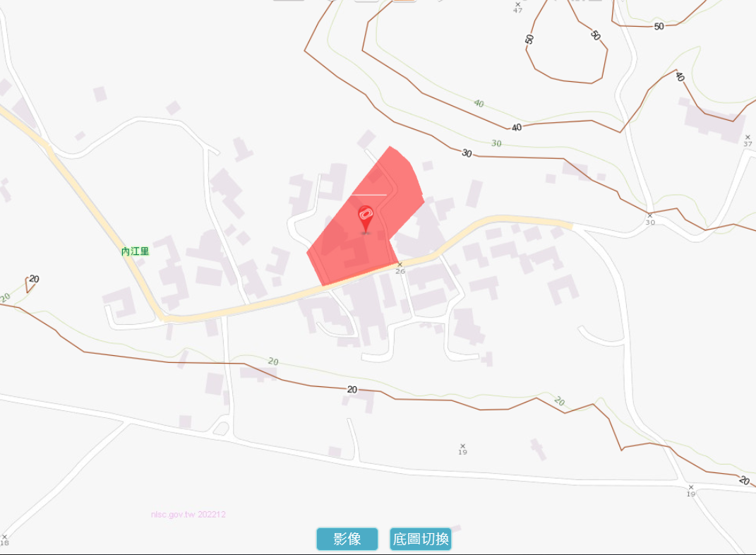The image size is (756, 555).
Task: Click the horizontal 50 contour label
Action: (x=659, y=26)
